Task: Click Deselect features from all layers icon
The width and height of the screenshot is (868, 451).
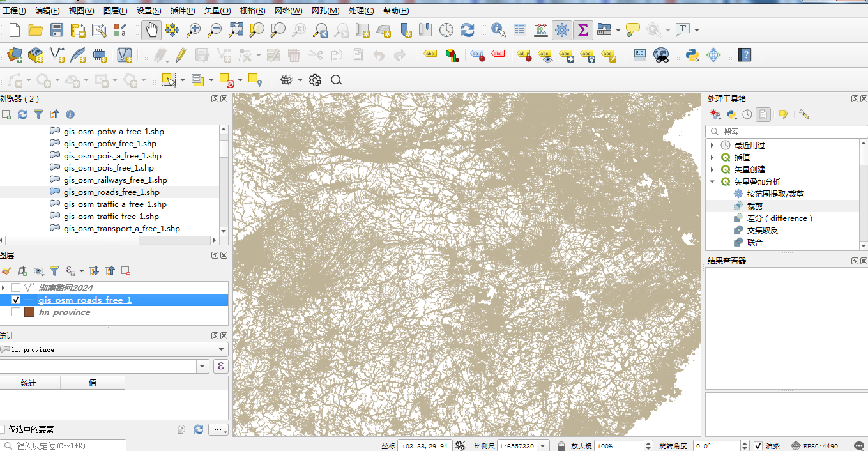Action: [227, 80]
